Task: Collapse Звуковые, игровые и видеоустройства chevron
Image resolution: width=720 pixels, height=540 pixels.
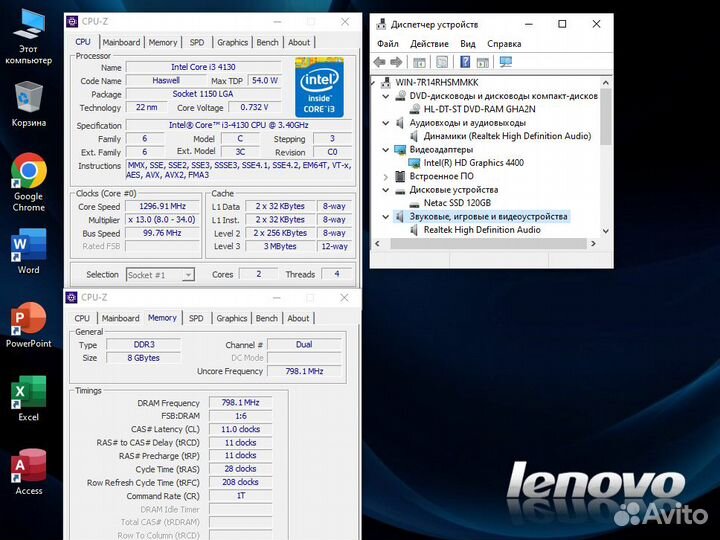Action: (386, 216)
